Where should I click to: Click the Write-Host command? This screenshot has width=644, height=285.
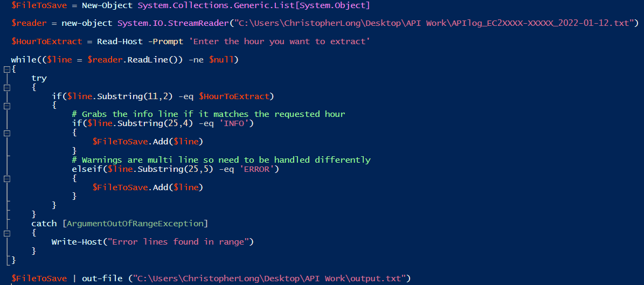(77, 242)
